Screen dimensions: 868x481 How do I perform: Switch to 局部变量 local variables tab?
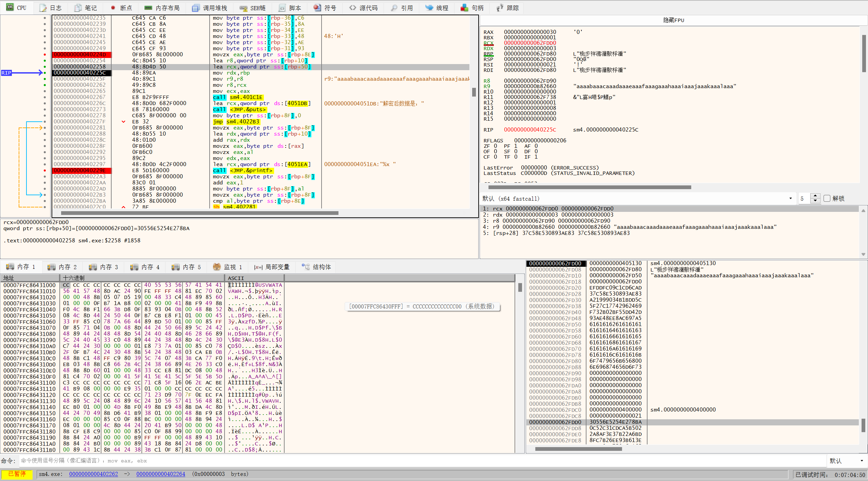coord(272,267)
